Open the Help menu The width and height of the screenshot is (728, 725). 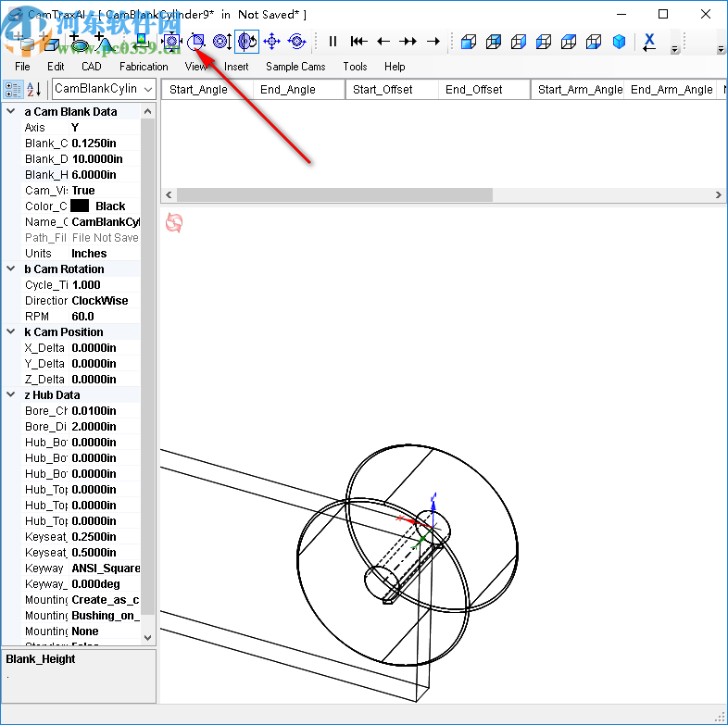coord(395,67)
